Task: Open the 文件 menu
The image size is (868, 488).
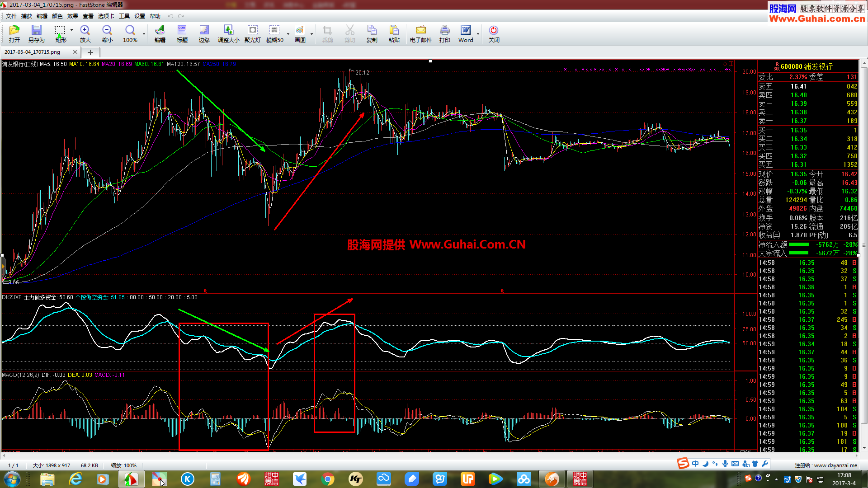Action: tap(11, 16)
